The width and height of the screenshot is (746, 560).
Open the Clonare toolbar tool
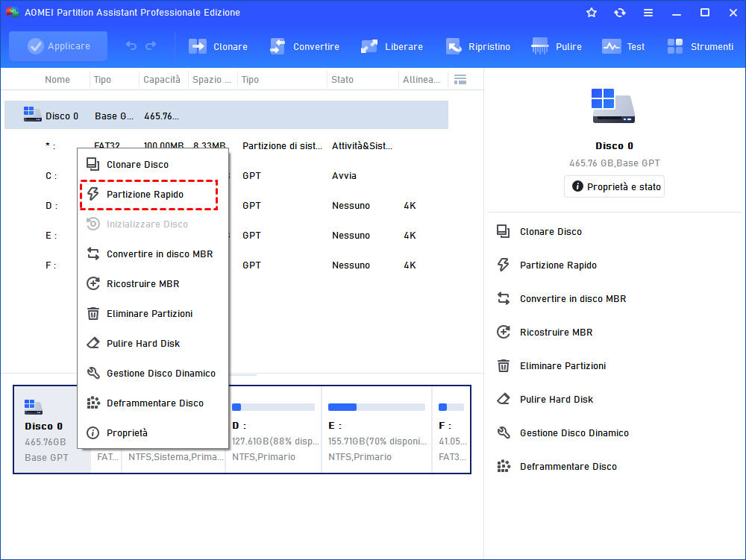point(218,46)
